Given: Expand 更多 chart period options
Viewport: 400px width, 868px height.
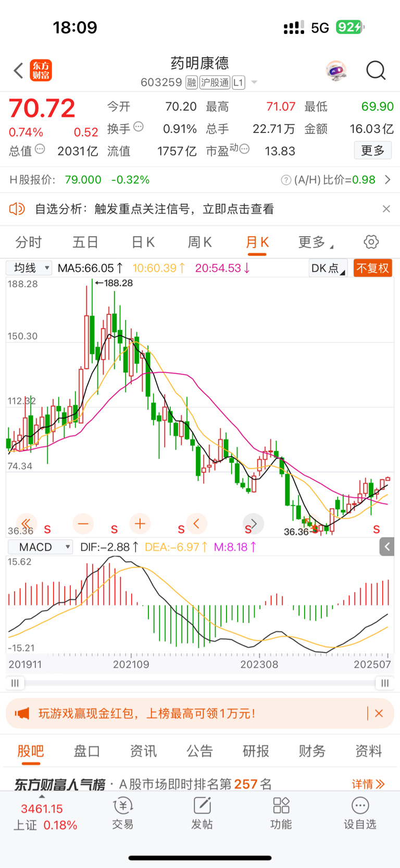Looking at the screenshot, I should 315,242.
